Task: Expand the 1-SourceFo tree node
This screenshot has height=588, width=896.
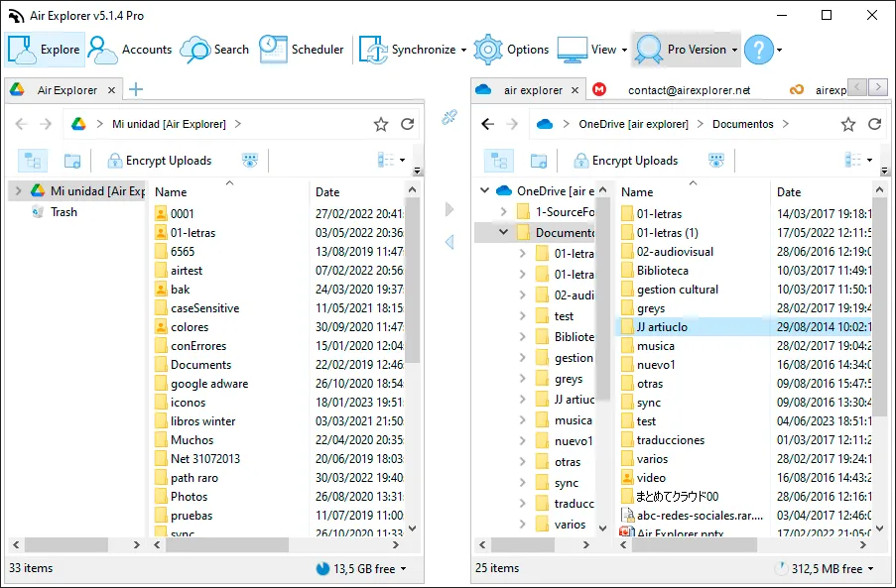Action: [503, 212]
